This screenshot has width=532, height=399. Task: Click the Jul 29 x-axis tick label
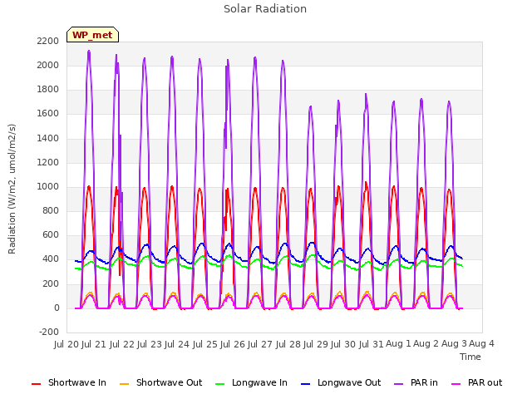click(x=316, y=344)
